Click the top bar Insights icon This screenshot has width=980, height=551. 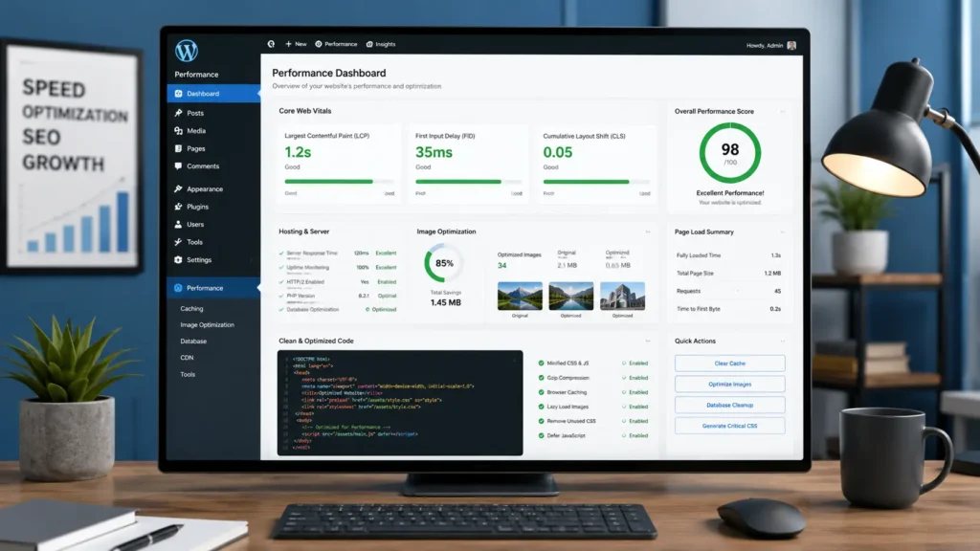pyautogui.click(x=369, y=44)
